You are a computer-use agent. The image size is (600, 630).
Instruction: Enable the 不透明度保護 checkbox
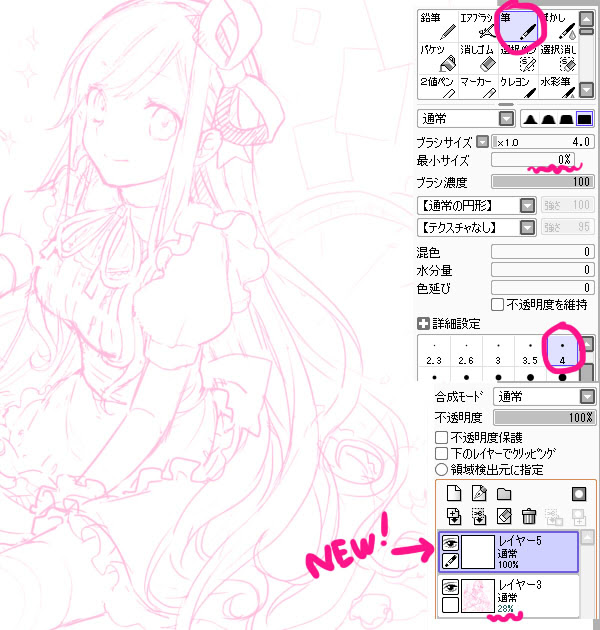pos(441,437)
